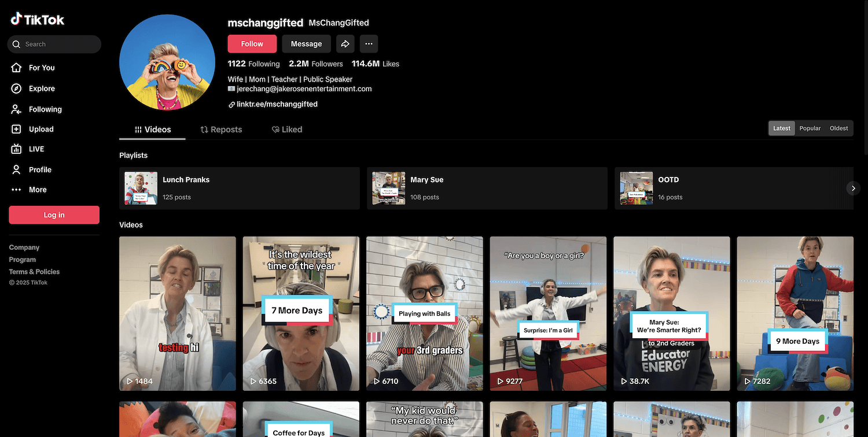Click the share arrow icon
868x437 pixels.
pyautogui.click(x=345, y=44)
